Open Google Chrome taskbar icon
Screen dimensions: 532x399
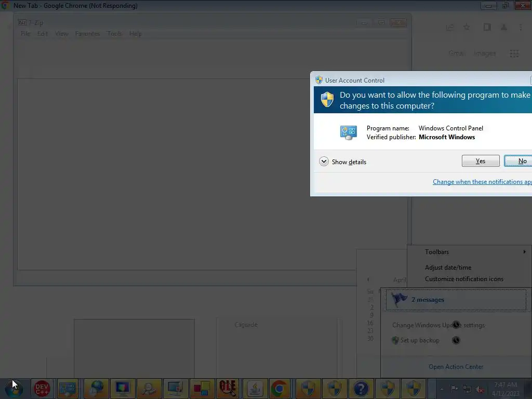(280, 389)
